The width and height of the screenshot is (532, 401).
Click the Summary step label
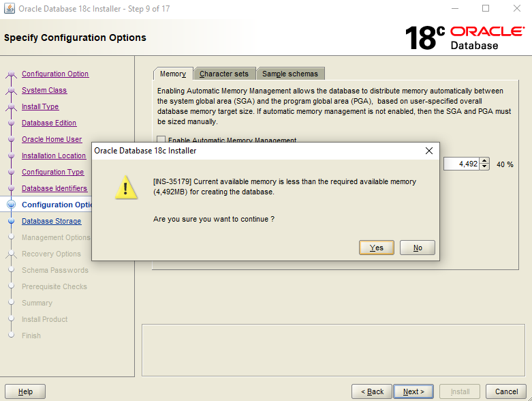coord(37,303)
